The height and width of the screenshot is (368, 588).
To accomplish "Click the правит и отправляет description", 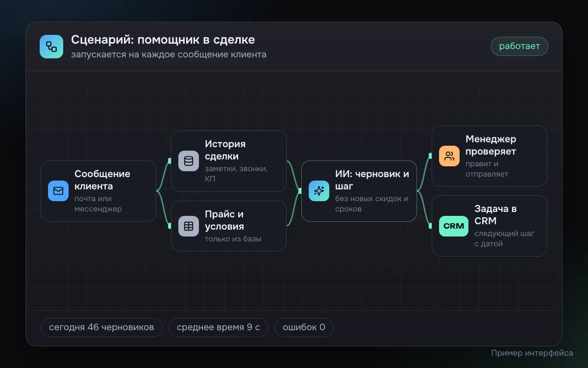I will (487, 169).
